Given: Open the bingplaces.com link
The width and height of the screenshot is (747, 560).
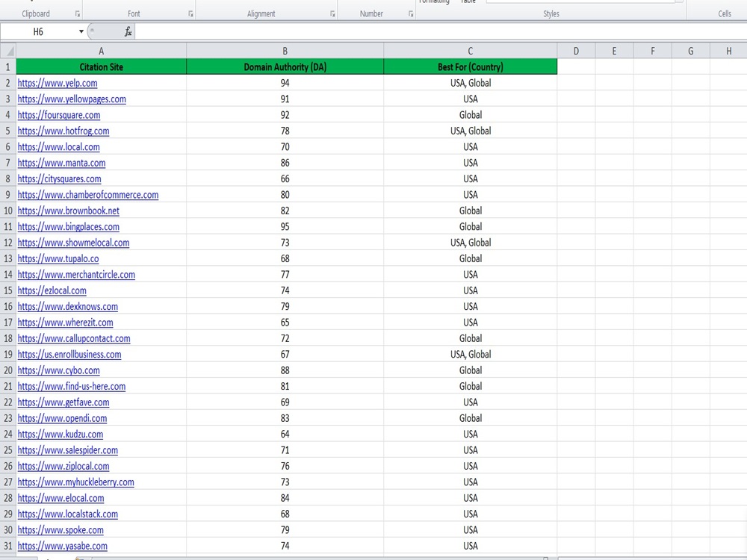Looking at the screenshot, I should (69, 227).
